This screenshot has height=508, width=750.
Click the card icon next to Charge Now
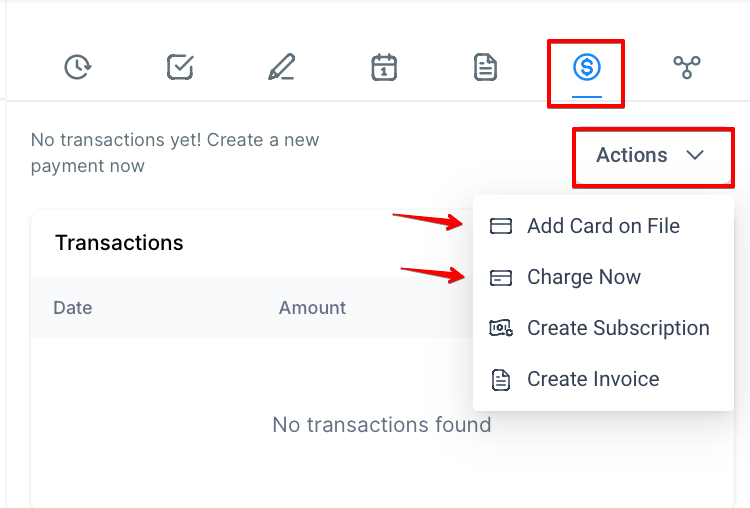[x=501, y=277]
